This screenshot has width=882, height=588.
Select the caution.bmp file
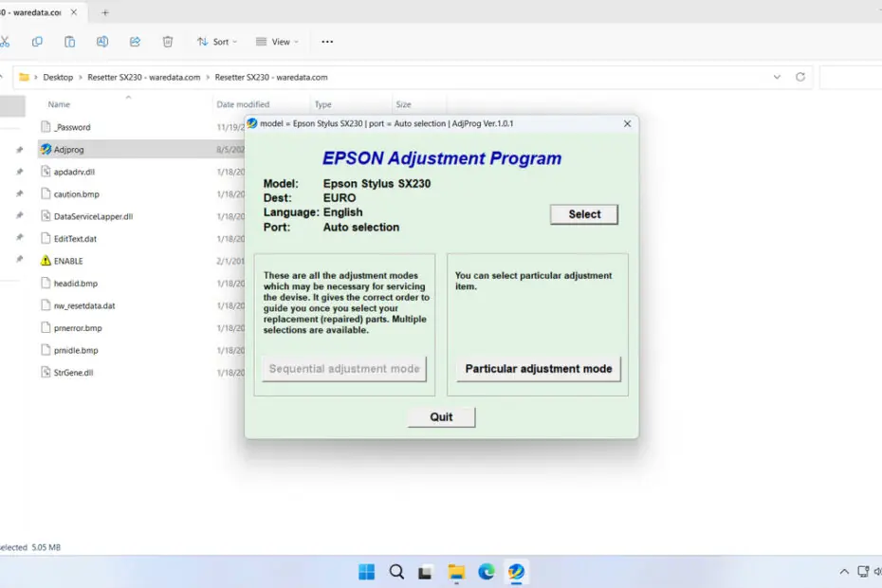[77, 194]
